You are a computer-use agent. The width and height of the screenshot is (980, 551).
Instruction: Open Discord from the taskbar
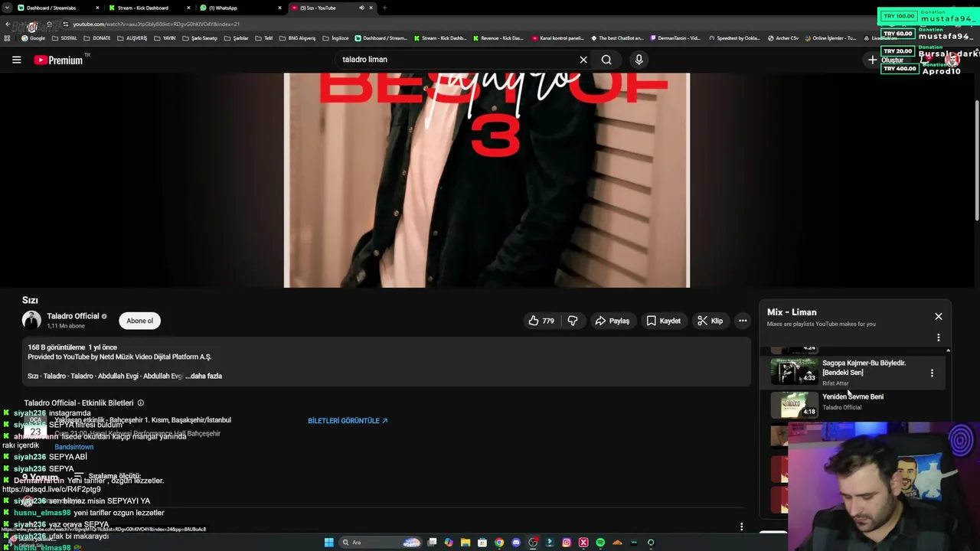(x=516, y=543)
